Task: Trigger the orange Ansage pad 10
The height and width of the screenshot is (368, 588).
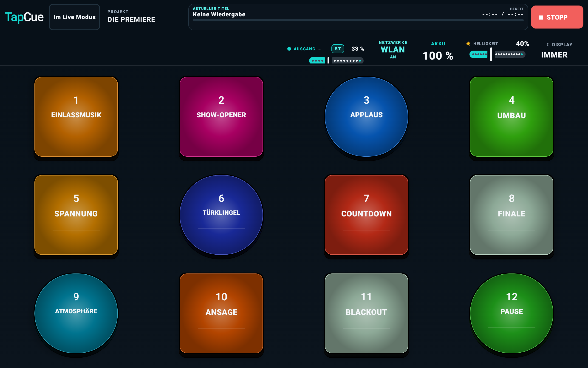Action: pyautogui.click(x=221, y=313)
